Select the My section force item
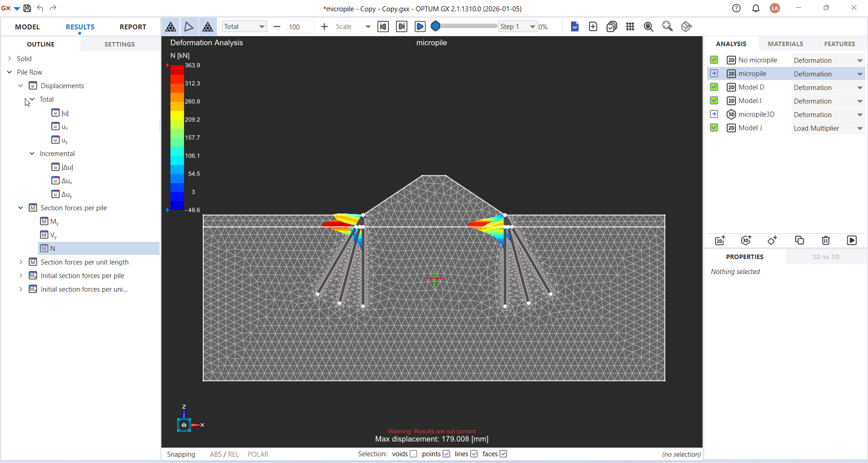Viewport: 868px width, 463px height. tap(54, 222)
